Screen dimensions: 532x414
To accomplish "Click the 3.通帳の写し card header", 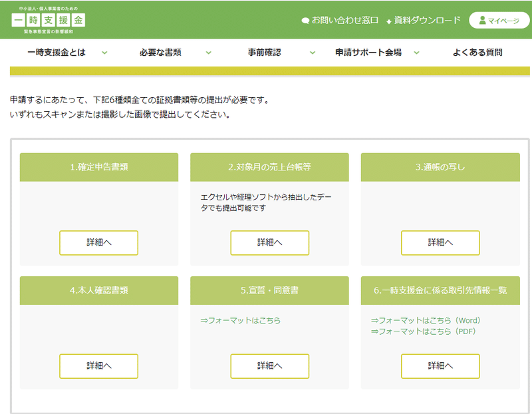I will [x=440, y=167].
